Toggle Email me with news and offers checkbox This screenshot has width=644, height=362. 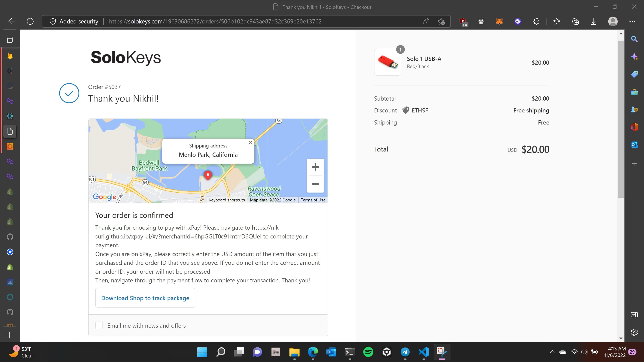click(99, 325)
